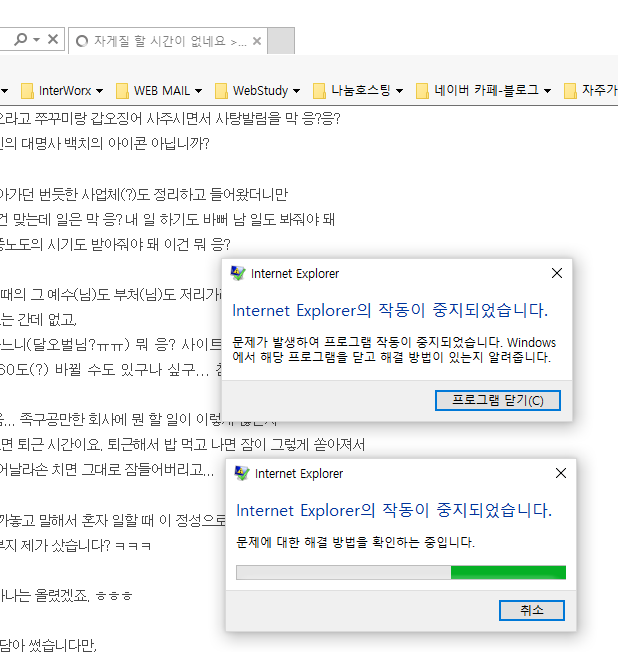This screenshot has width=618, height=652.
Task: Click Internet Explorer icon in upper dialog title
Action: pyautogui.click(x=238, y=274)
